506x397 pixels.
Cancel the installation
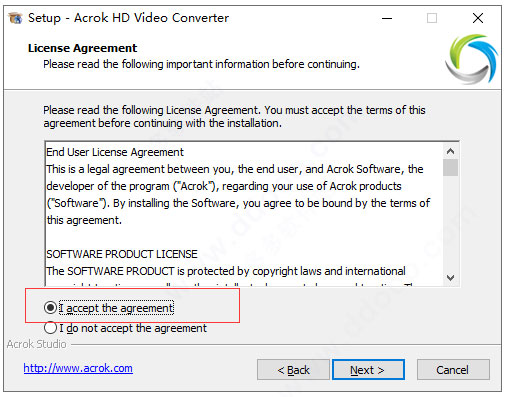[453, 370]
